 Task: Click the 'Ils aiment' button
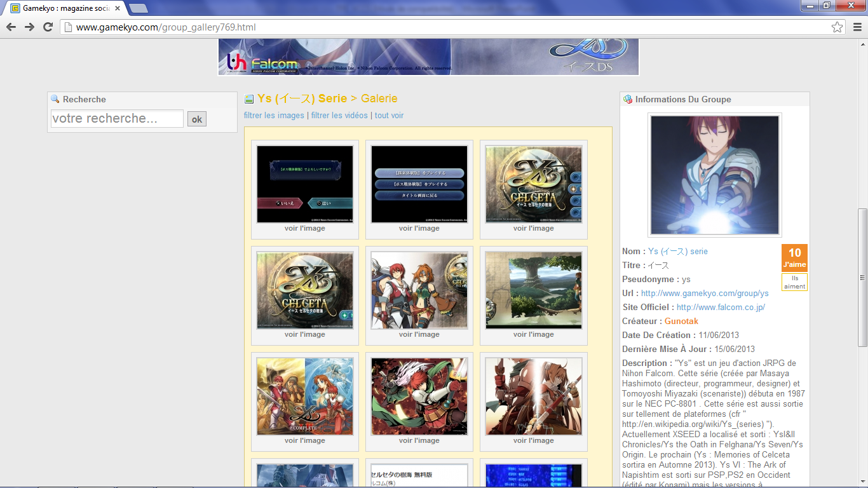click(x=794, y=282)
